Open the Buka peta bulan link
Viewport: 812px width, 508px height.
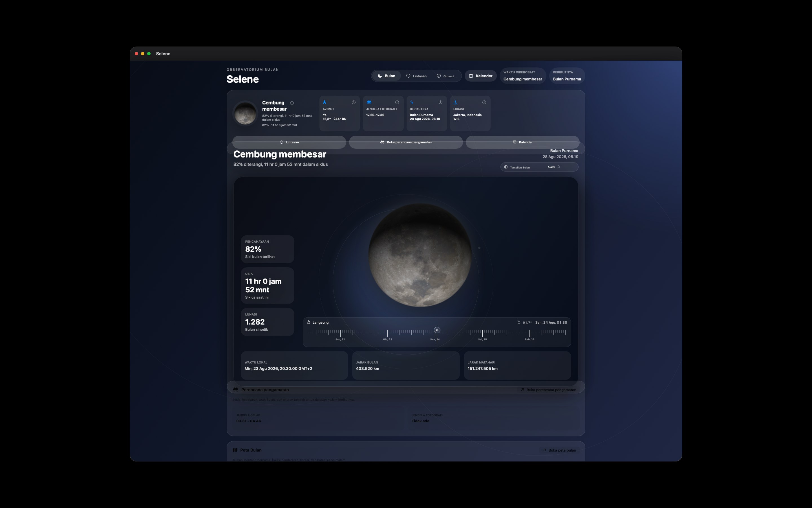pyautogui.click(x=559, y=450)
